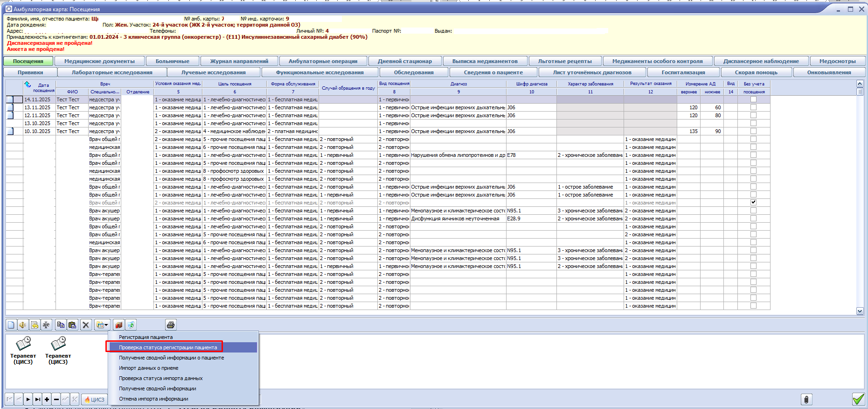Select 'Импорт данных о приеме' menu item
The width and height of the screenshot is (868, 409).
pos(148,368)
